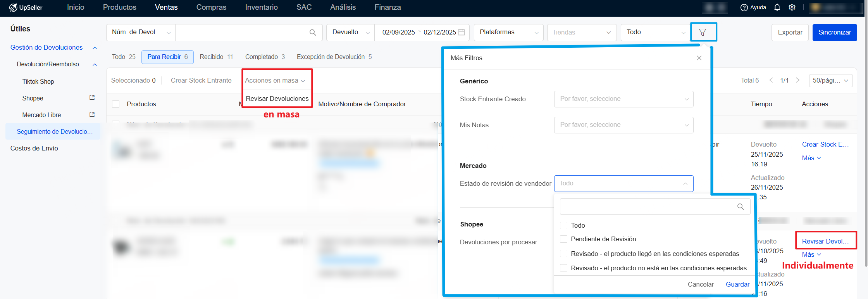Expand the Stock Entrante Creado dropdown
Viewport: 868px width, 299px height.
(x=623, y=99)
